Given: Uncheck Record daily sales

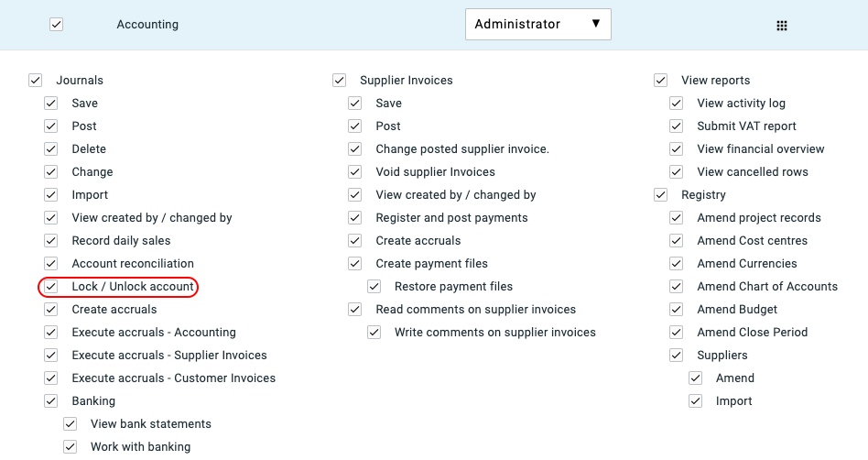Looking at the screenshot, I should [51, 240].
